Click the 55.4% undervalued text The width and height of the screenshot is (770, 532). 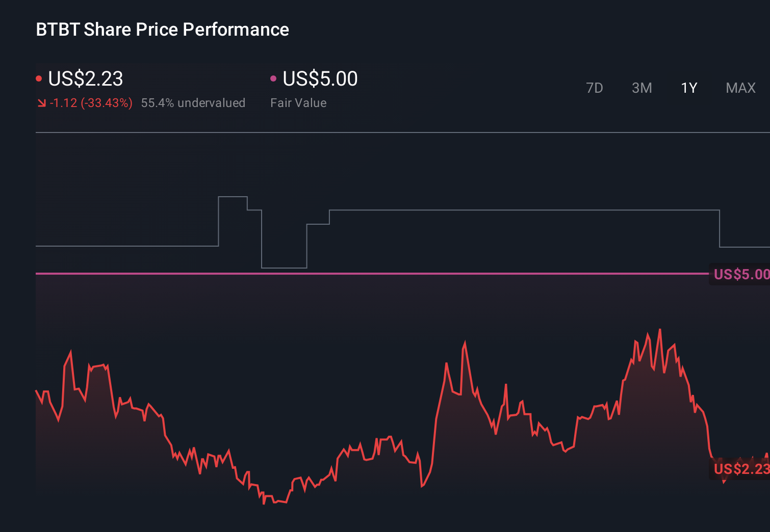(x=193, y=102)
